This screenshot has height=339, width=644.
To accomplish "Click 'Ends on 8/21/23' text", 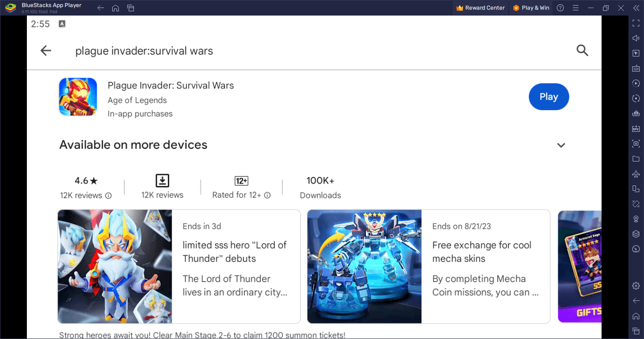I will tap(462, 226).
